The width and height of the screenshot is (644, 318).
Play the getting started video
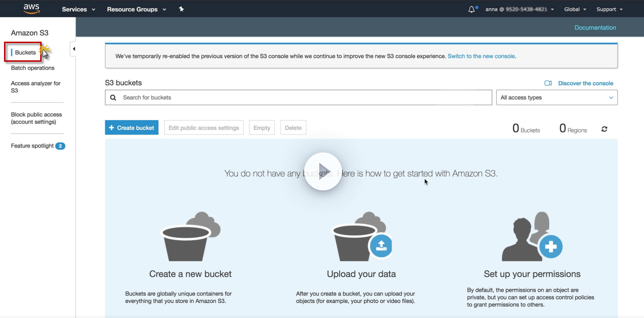coord(323,171)
